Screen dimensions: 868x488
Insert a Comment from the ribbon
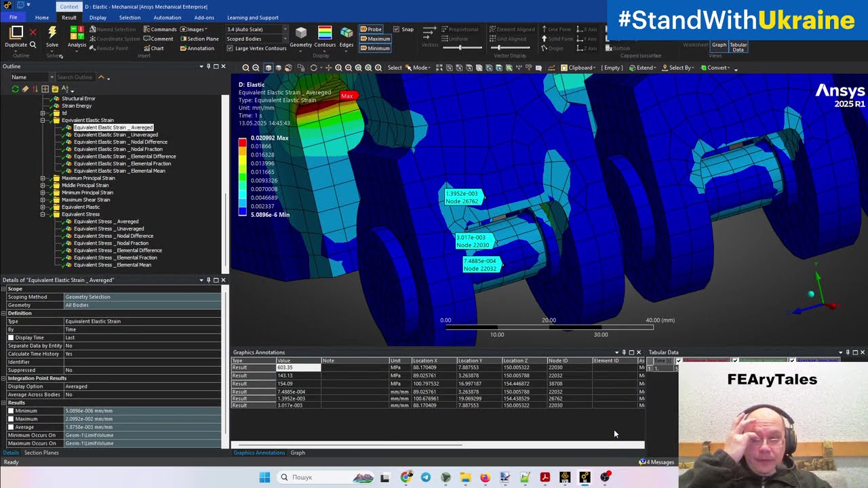[x=159, y=39]
